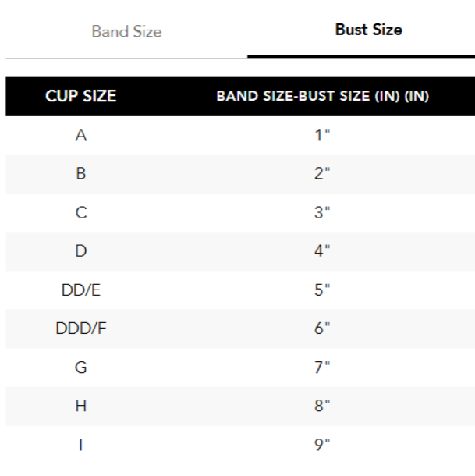475x476 pixels.
Task: Click the BAND SIZE-BUST SIZE column header
Action: pyautogui.click(x=322, y=97)
